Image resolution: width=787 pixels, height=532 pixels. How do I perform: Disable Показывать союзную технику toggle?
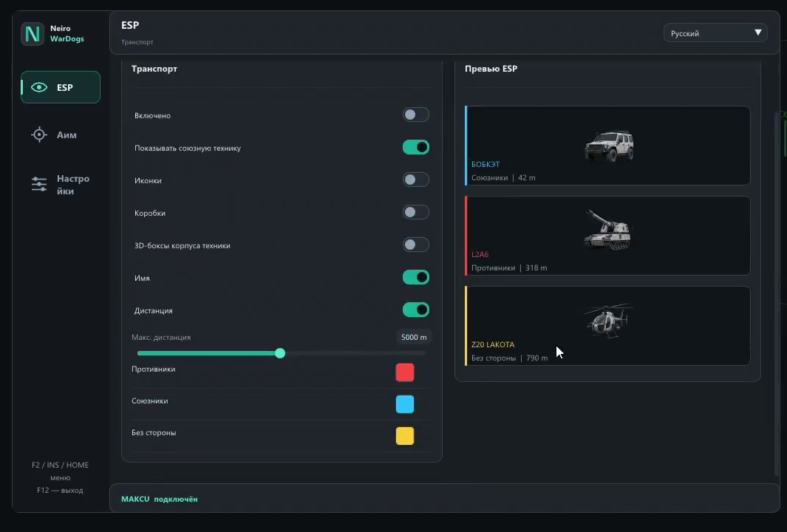(415, 148)
